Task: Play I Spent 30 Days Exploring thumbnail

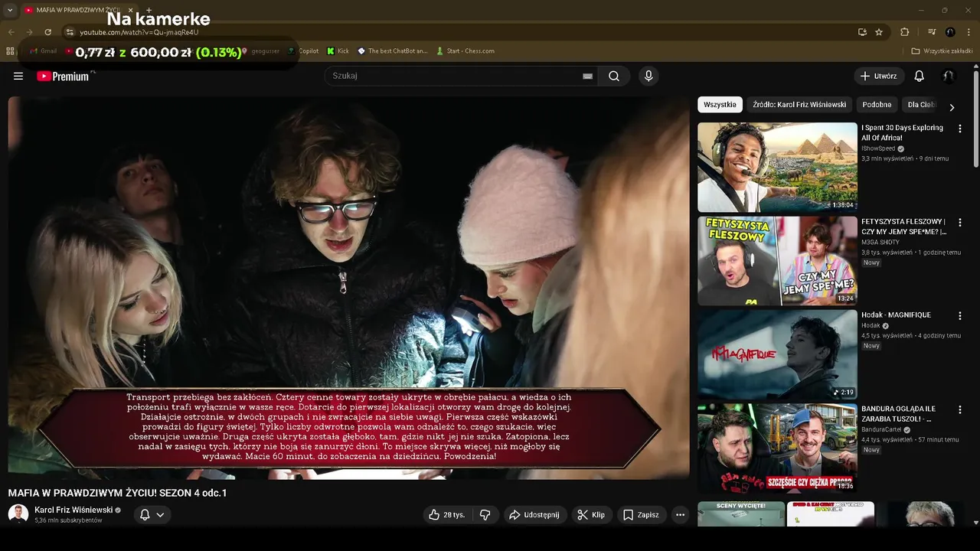Action: (777, 167)
